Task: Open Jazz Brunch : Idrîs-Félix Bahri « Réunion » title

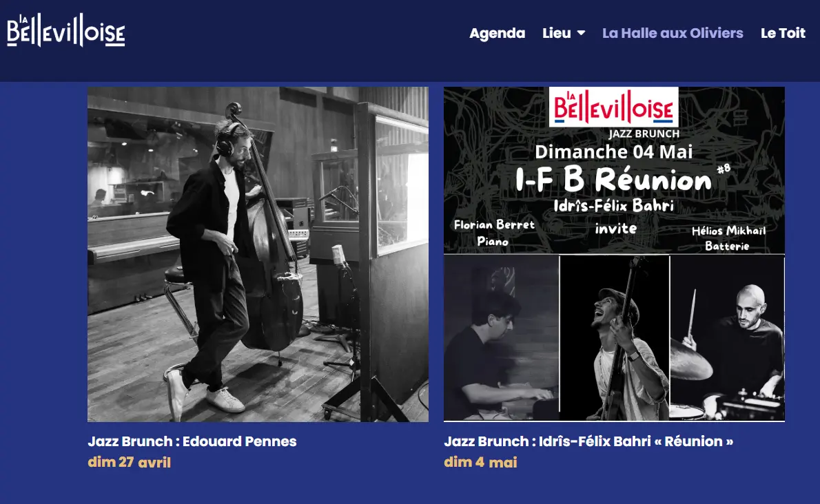Action: coord(588,441)
